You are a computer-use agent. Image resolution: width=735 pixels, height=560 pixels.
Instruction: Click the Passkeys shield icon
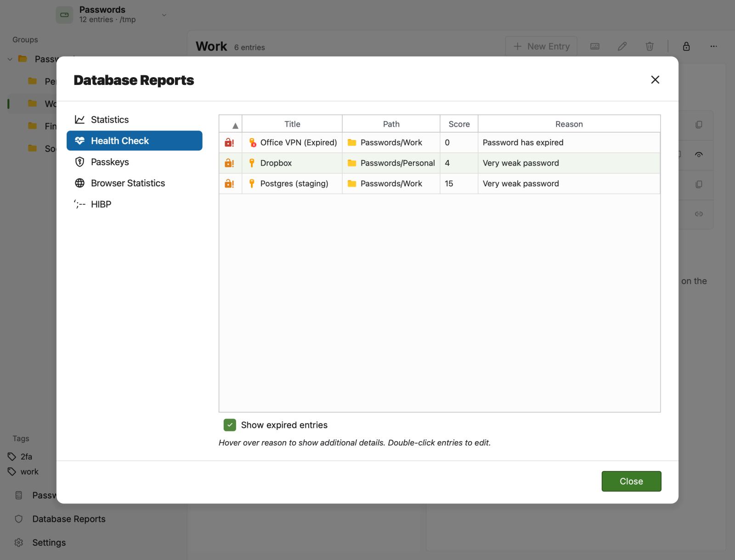pyautogui.click(x=79, y=162)
